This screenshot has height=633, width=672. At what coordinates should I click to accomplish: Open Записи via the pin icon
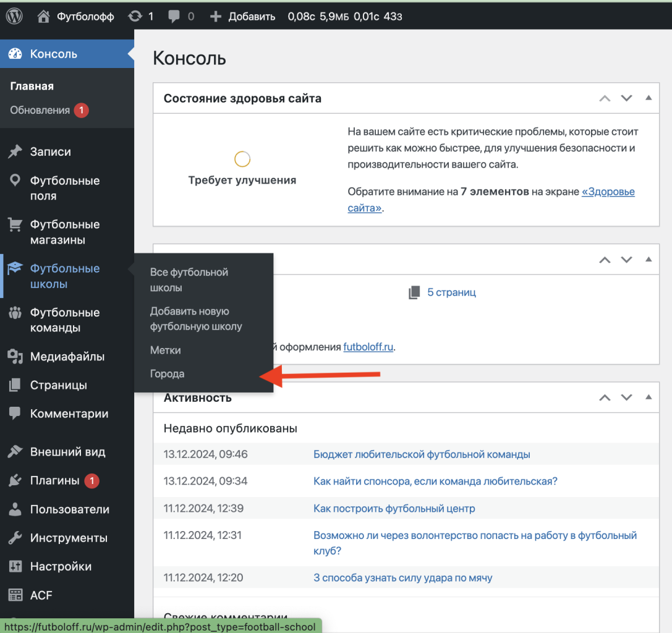pos(15,152)
